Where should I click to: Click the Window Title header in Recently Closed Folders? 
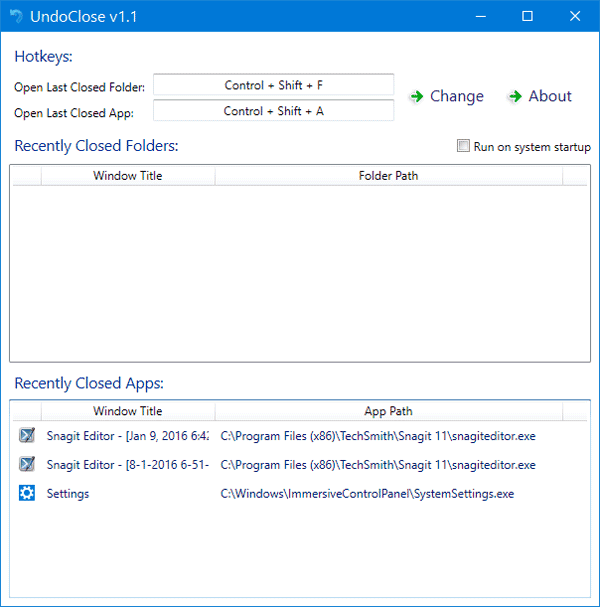click(128, 176)
